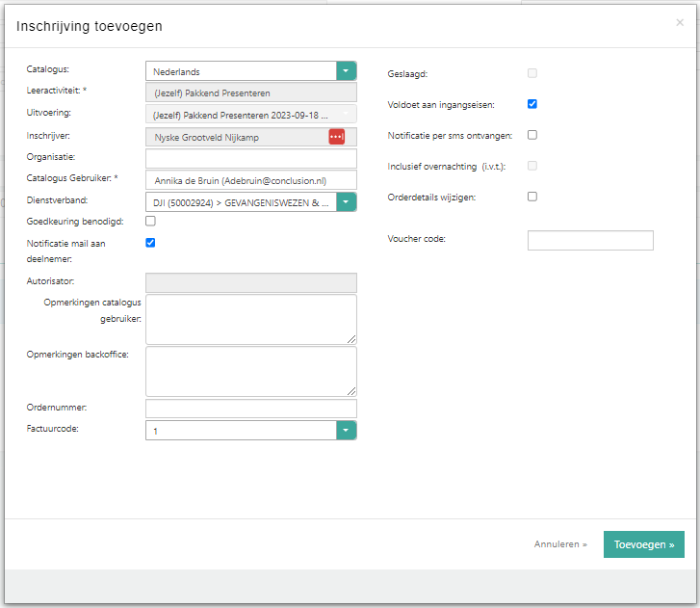Enable the Goedkeuring benodigd checkbox
The image size is (700, 608).
coord(150,221)
